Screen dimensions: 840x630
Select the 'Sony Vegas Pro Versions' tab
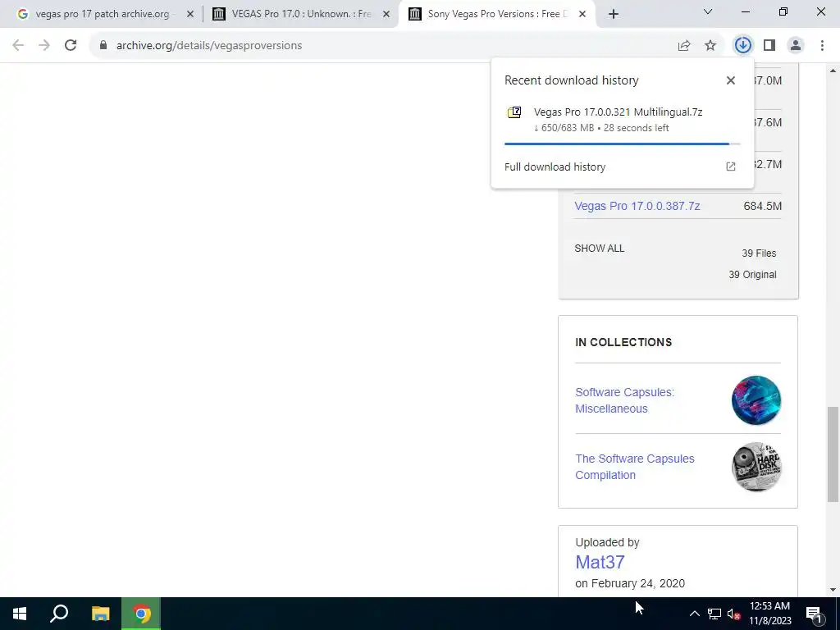[x=497, y=14]
